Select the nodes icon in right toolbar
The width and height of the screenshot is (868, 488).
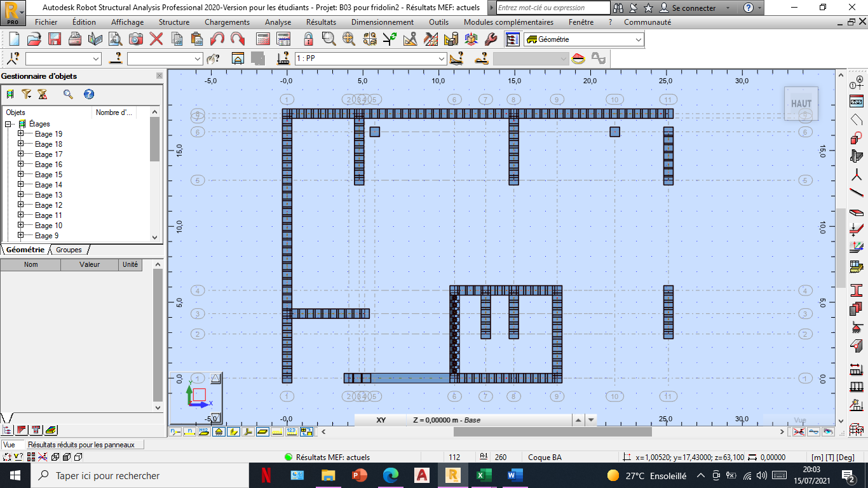pyautogui.click(x=856, y=174)
